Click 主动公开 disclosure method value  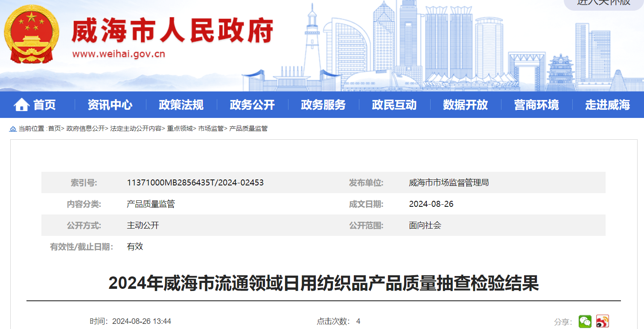pyautogui.click(x=143, y=225)
